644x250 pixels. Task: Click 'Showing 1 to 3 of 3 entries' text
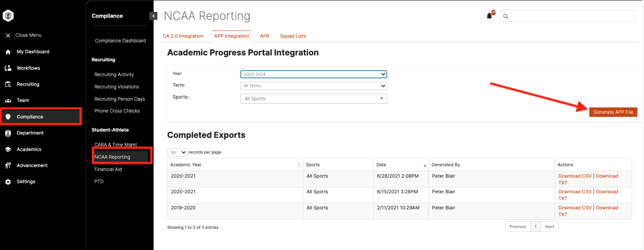pos(193,228)
